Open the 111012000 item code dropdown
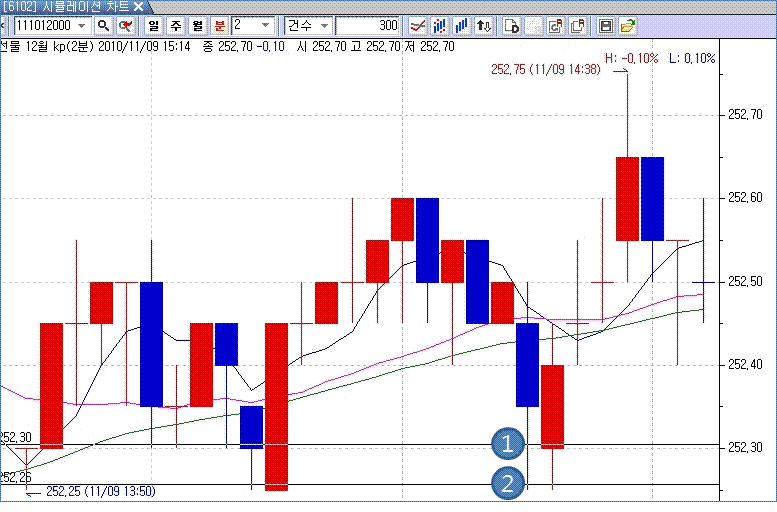Screen dimensions: 777x512 (x=81, y=25)
